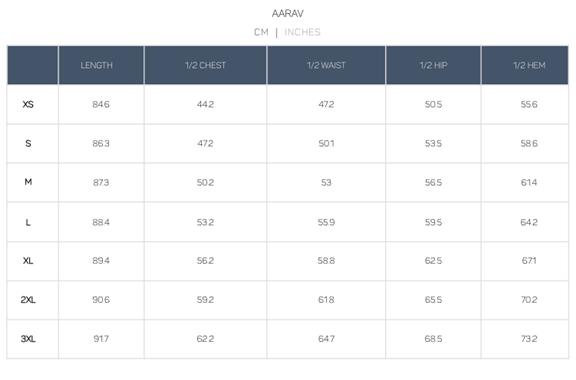Click the S size row label

[28, 143]
